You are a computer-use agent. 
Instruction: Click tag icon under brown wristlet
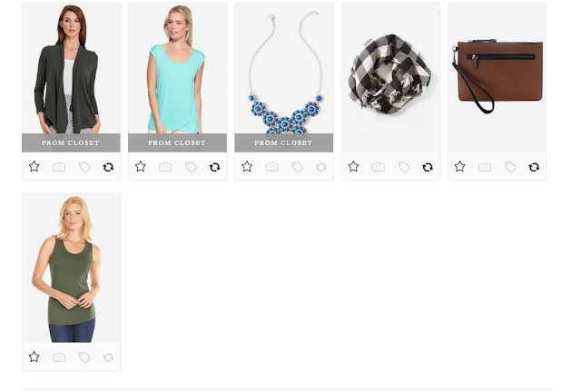click(510, 167)
